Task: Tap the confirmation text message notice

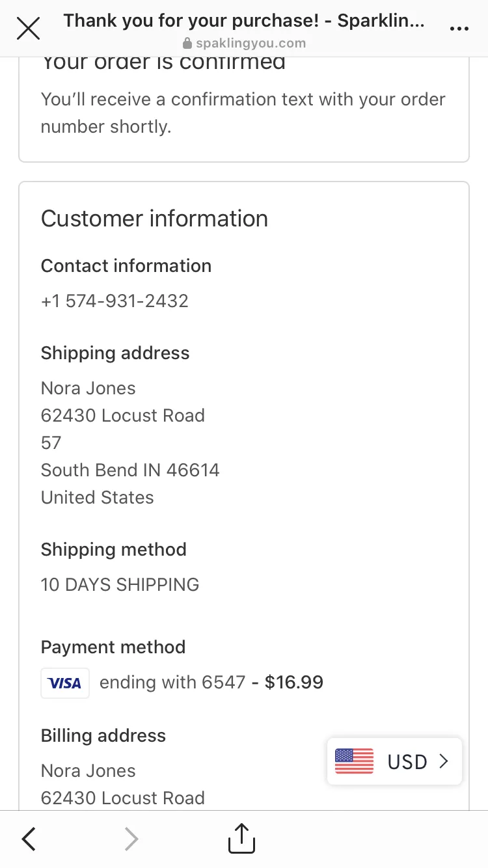Action: tap(243, 113)
